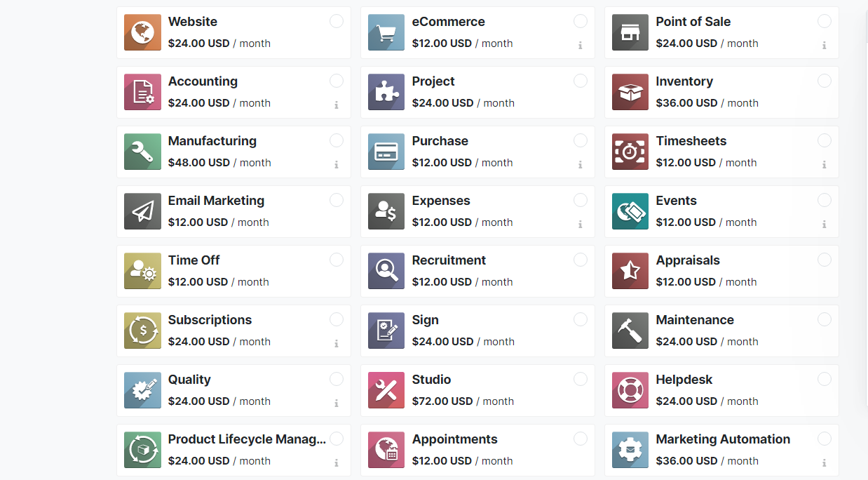Select the Accounting app radio button
This screenshot has width=868, height=480.
337,81
